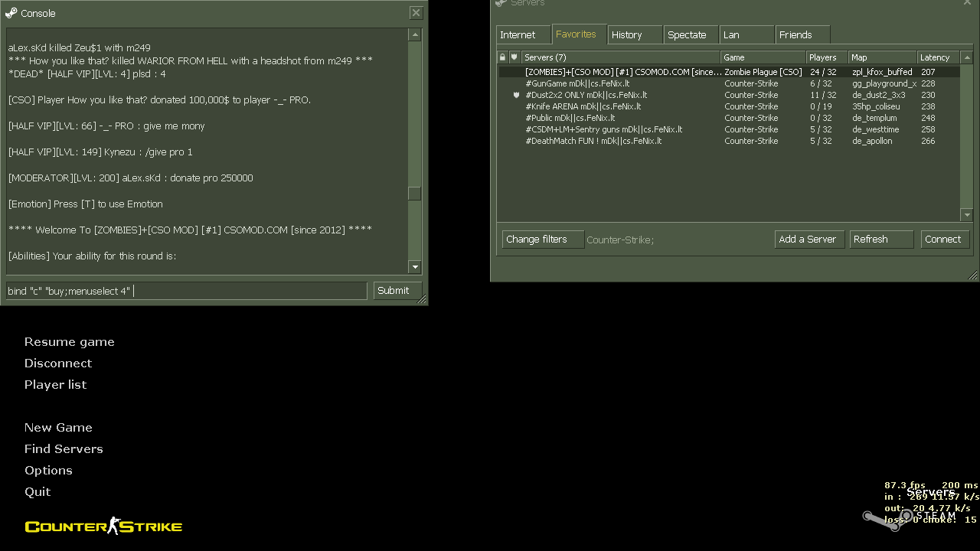Sort servers by VAC shield column icon
The width and height of the screenshot is (980, 551).
(x=514, y=57)
